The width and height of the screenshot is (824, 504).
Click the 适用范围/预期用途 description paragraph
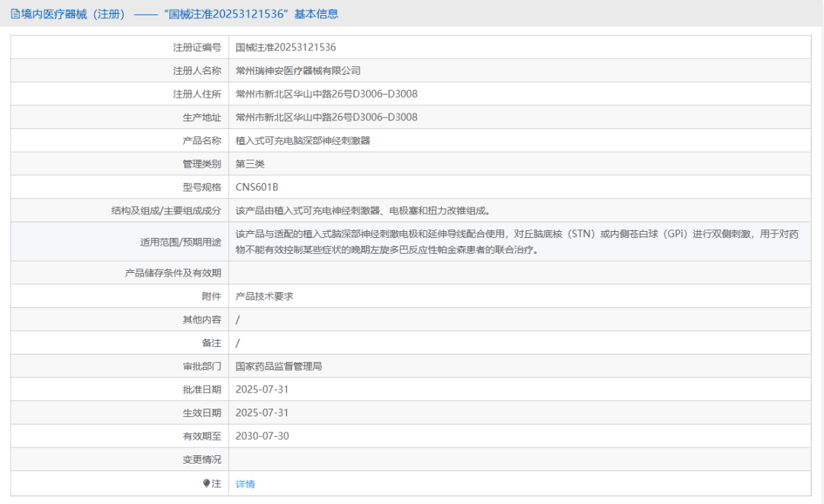click(x=517, y=242)
